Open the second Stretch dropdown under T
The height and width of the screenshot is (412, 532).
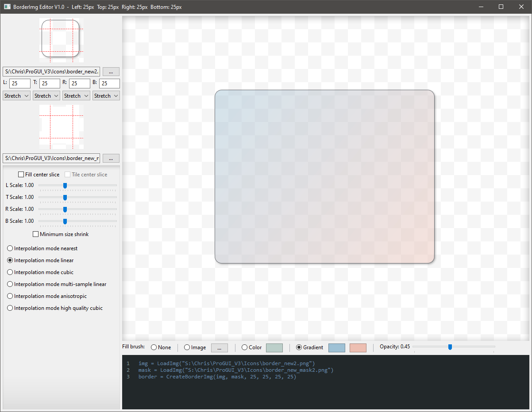tap(46, 95)
